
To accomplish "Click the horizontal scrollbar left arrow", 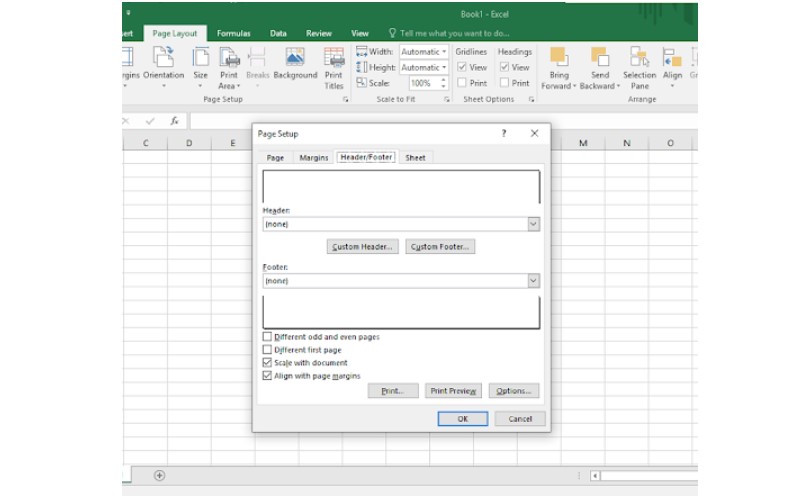I will 595,476.
